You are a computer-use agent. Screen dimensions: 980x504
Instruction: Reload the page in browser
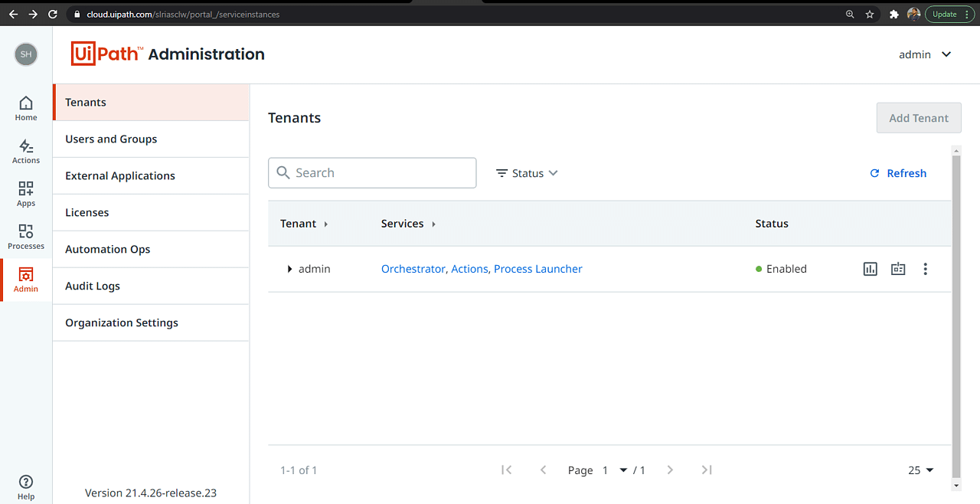(53, 14)
